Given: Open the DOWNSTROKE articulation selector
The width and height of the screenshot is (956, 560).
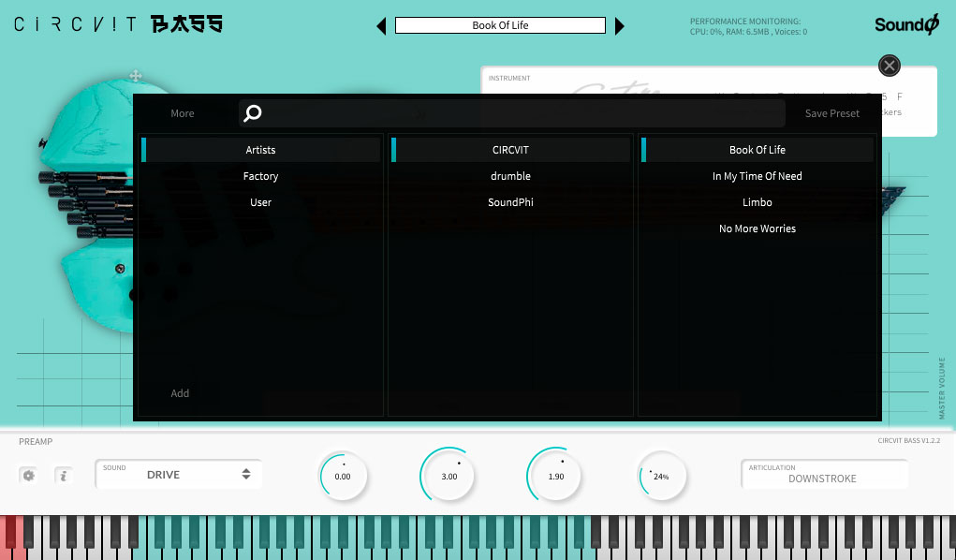Looking at the screenshot, I should [823, 475].
